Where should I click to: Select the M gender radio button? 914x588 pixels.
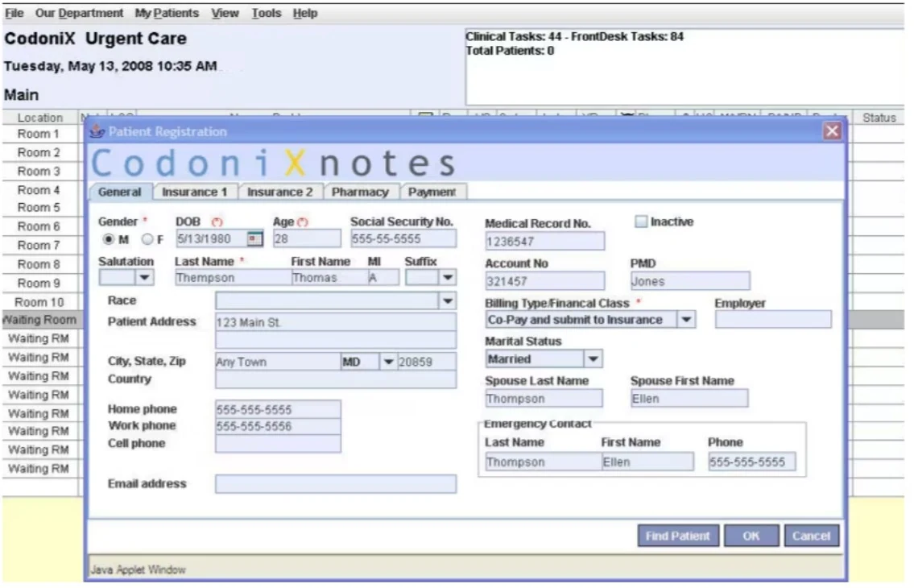pyautogui.click(x=109, y=238)
